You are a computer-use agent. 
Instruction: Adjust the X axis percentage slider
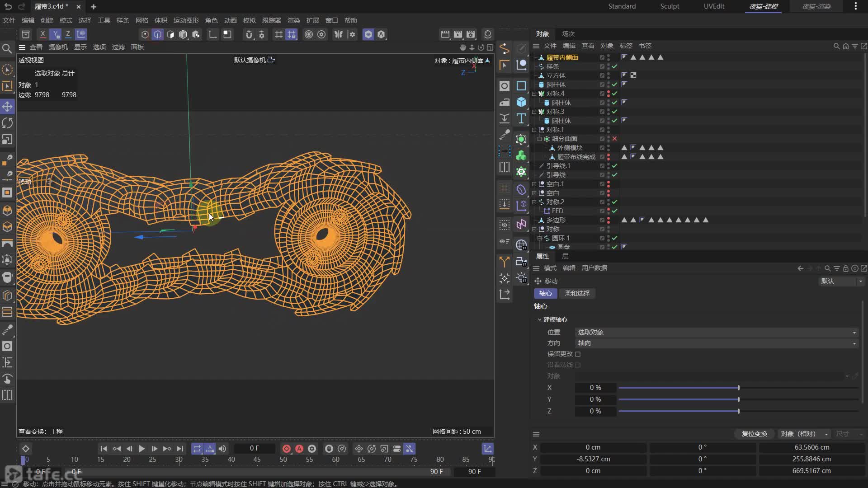coord(738,388)
